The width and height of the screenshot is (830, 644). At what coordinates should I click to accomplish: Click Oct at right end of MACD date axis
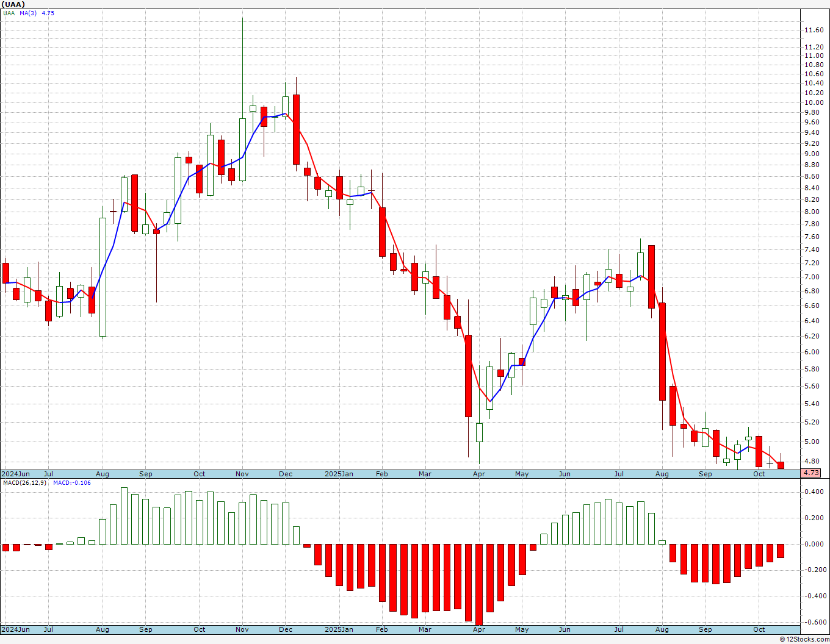click(759, 629)
